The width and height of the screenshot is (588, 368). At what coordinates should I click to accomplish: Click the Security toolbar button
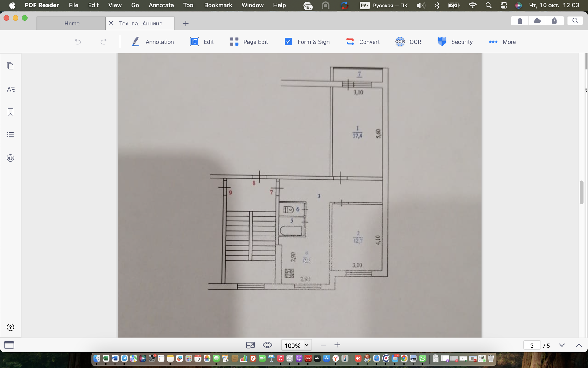[455, 42]
